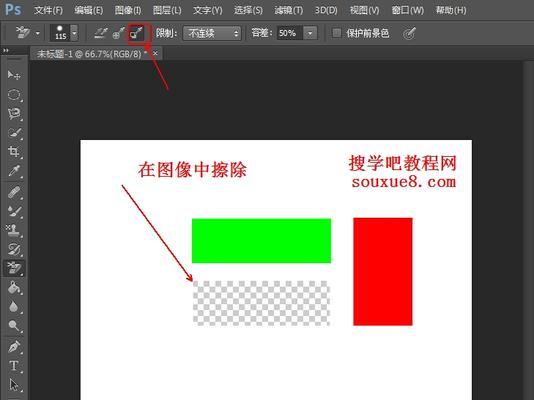Select the Paint Bucket tool
This screenshot has height=400, width=534.
[x=14, y=288]
